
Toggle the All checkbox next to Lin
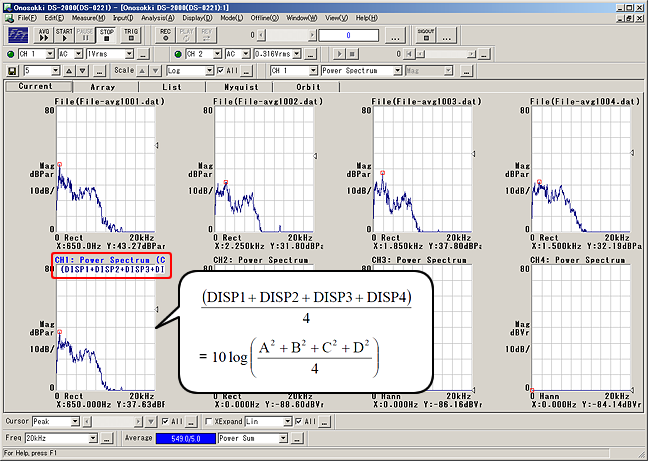[x=299, y=421]
